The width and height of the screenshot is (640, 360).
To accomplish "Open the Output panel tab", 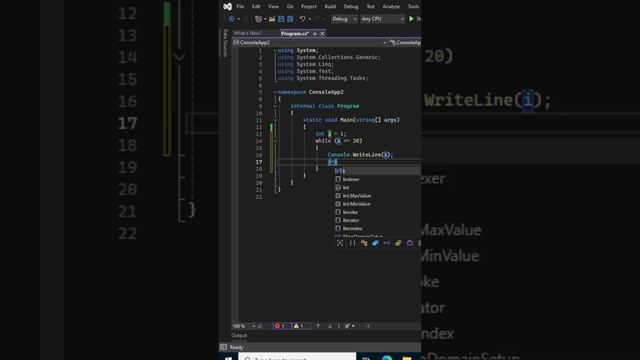I will (239, 336).
